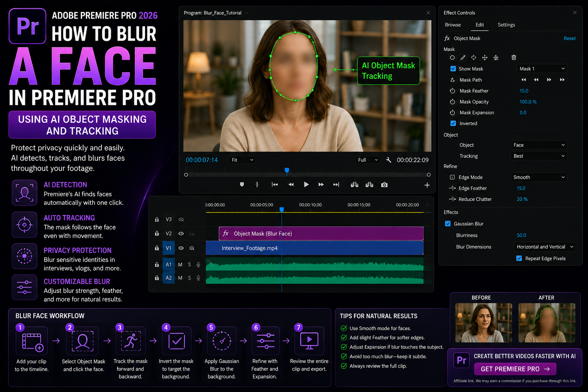
Task: Play the Blur_Face_Tutorial sequence
Action: [x=306, y=185]
